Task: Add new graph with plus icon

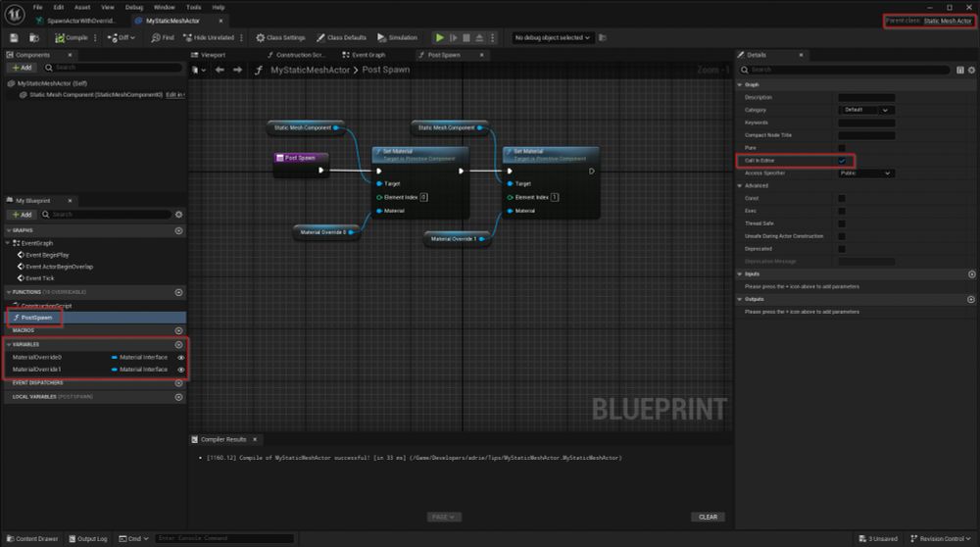Action: [x=178, y=230]
